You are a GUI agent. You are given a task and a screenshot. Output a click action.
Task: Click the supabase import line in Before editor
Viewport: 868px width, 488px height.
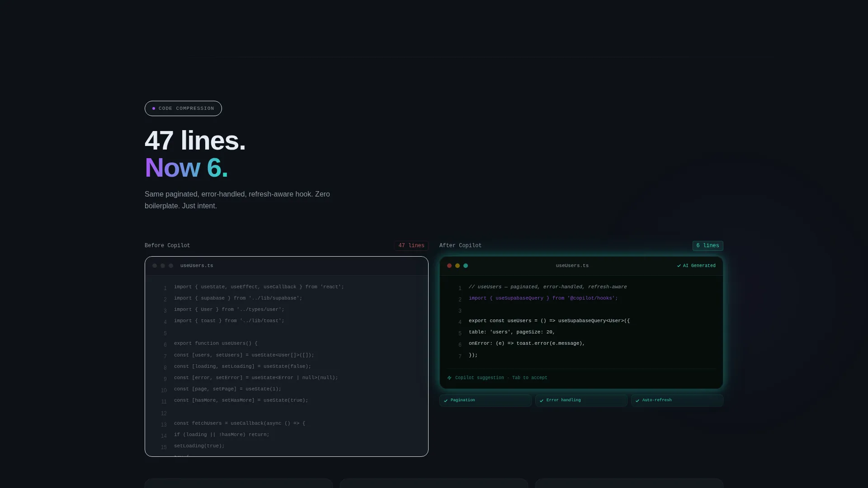tap(238, 298)
